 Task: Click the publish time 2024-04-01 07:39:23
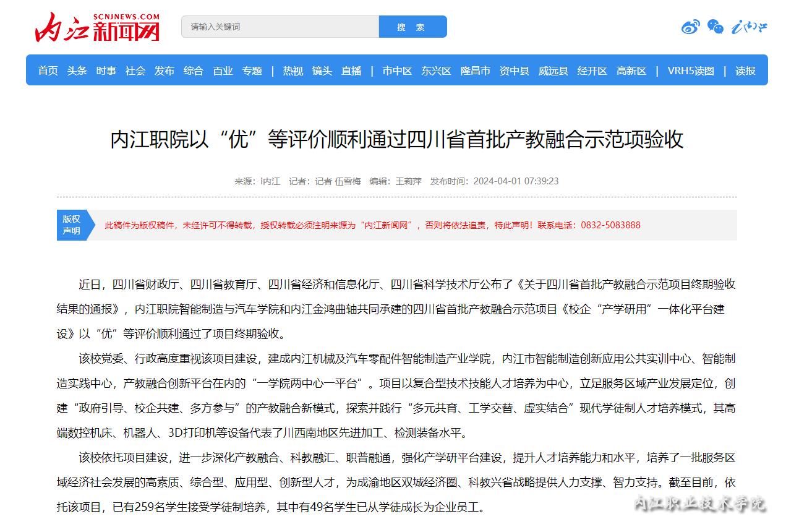click(x=516, y=181)
